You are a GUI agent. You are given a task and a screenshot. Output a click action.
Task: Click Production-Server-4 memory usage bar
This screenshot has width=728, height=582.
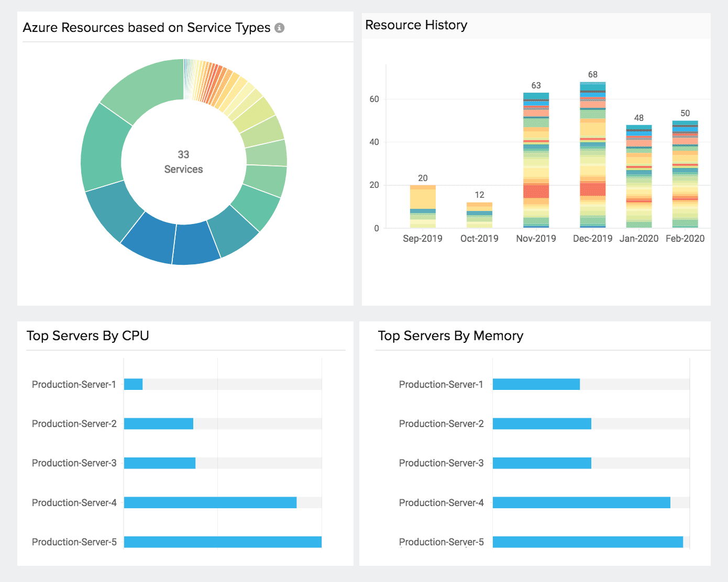(x=581, y=502)
